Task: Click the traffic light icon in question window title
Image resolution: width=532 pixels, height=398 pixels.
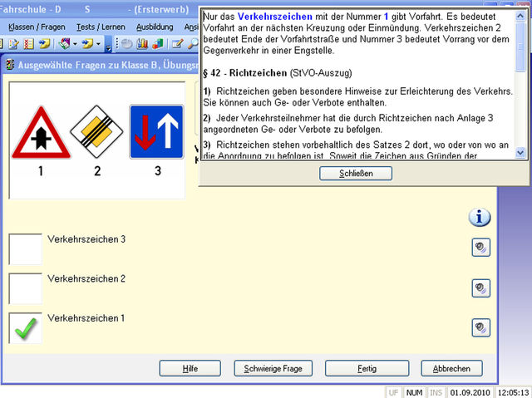Action: coord(10,65)
